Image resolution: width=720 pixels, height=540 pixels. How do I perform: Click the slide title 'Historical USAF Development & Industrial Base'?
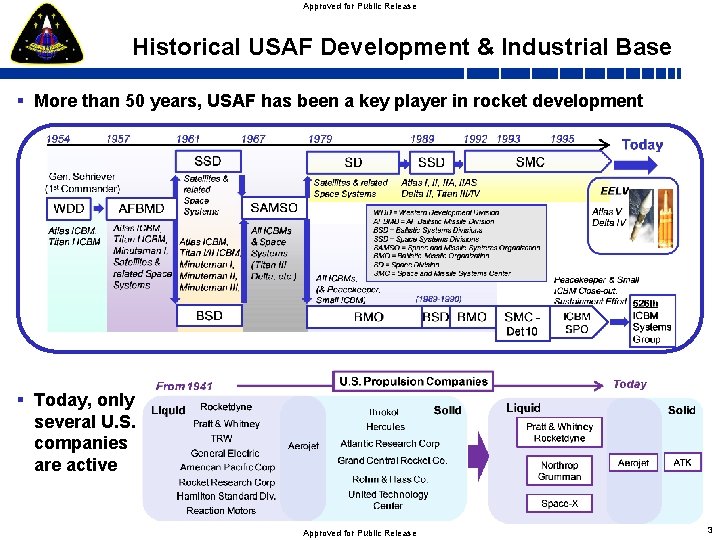tap(402, 47)
